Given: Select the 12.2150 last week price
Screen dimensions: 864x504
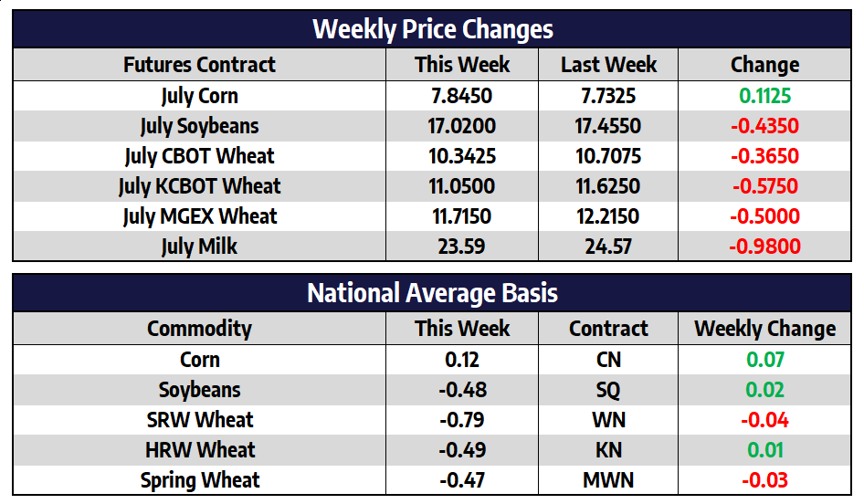Looking at the screenshot, I should pyautogui.click(x=608, y=216).
